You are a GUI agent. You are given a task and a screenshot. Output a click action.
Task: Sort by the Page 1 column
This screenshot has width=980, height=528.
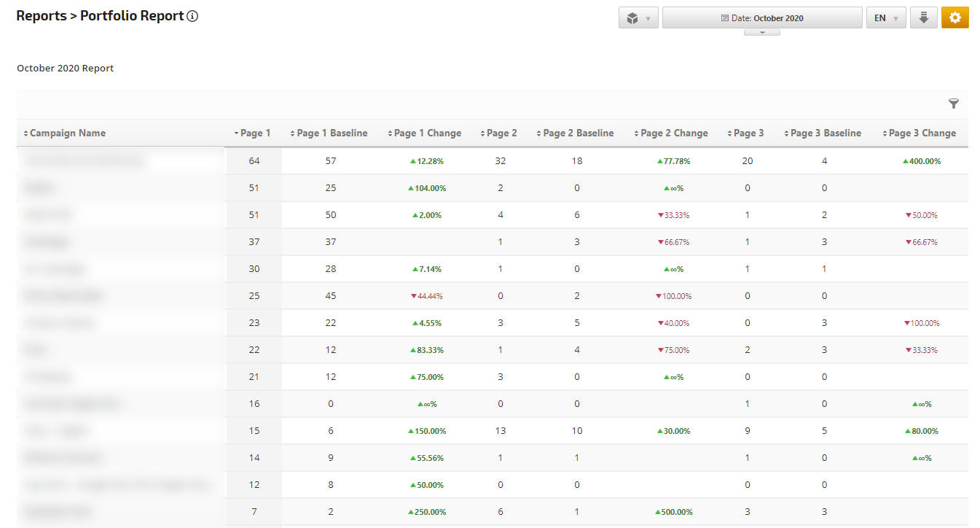[x=254, y=133]
